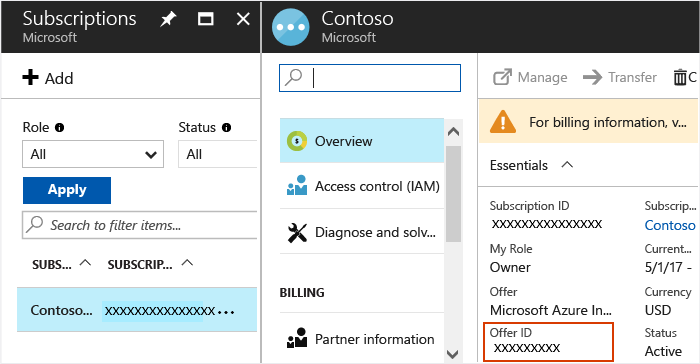Open Access control (IAM)
The width and height of the screenshot is (700, 364).
[362, 186]
